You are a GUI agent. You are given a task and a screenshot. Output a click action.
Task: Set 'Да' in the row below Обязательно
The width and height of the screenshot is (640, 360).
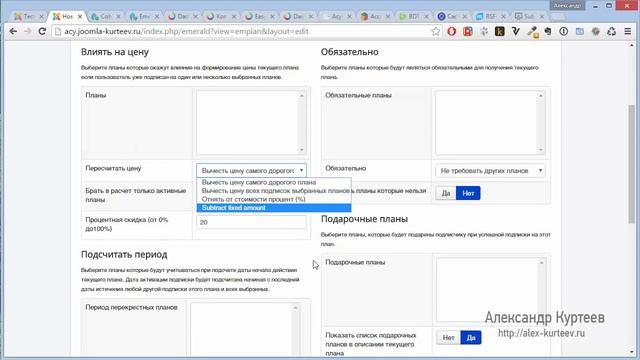coord(446,193)
